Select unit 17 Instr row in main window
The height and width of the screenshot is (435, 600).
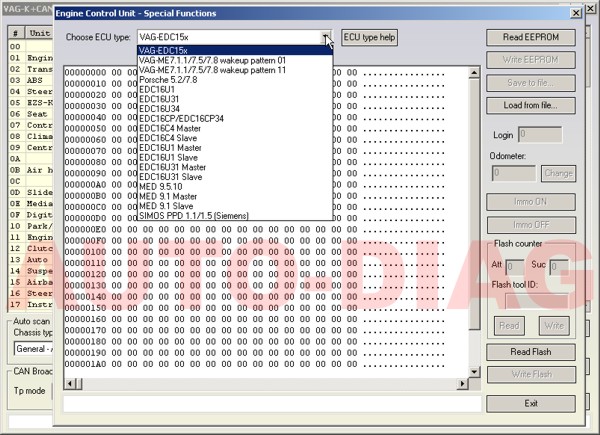(x=30, y=305)
